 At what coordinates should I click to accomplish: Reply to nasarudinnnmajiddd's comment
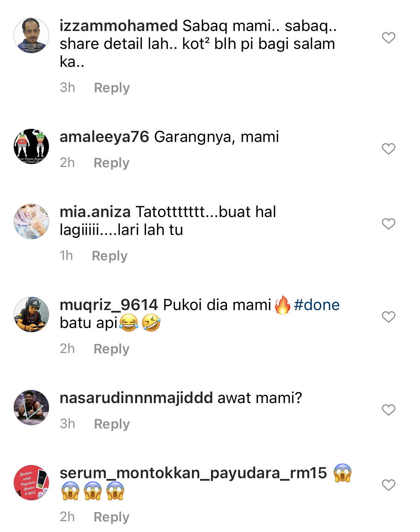[112, 424]
